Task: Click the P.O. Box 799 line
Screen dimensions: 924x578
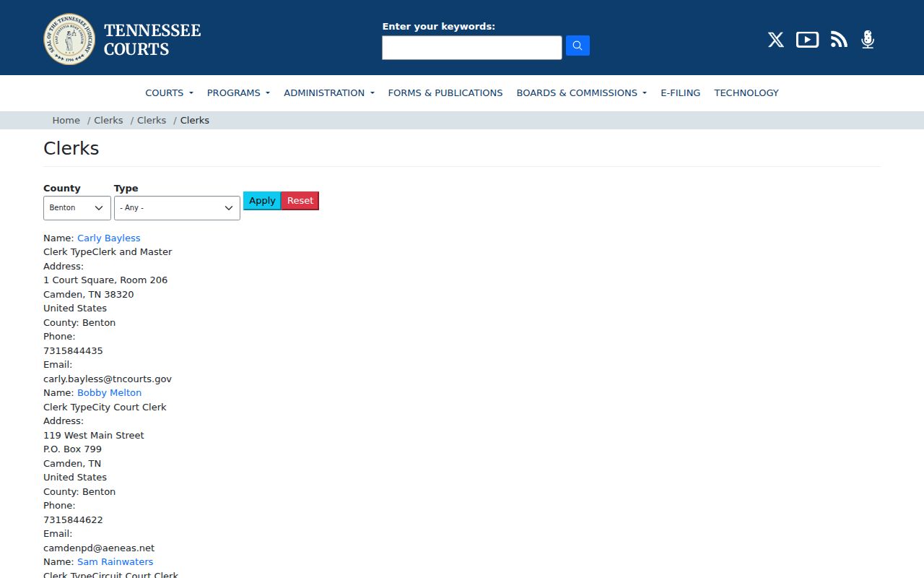Action: 72,449
